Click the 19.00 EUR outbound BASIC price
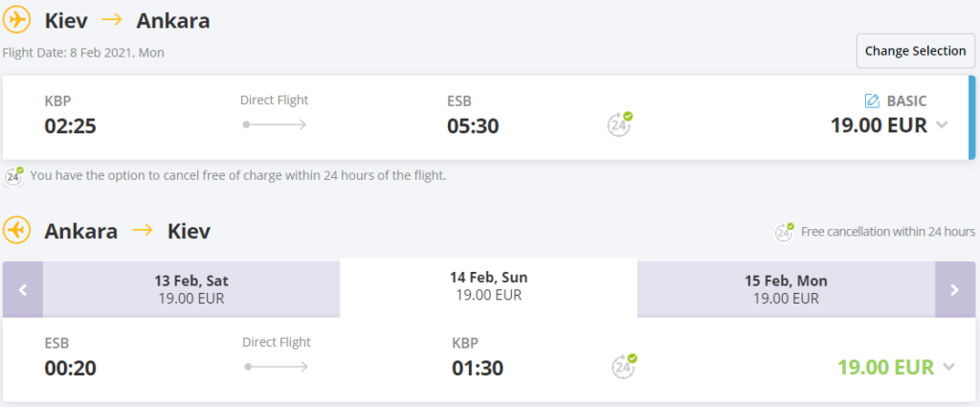 (879, 125)
